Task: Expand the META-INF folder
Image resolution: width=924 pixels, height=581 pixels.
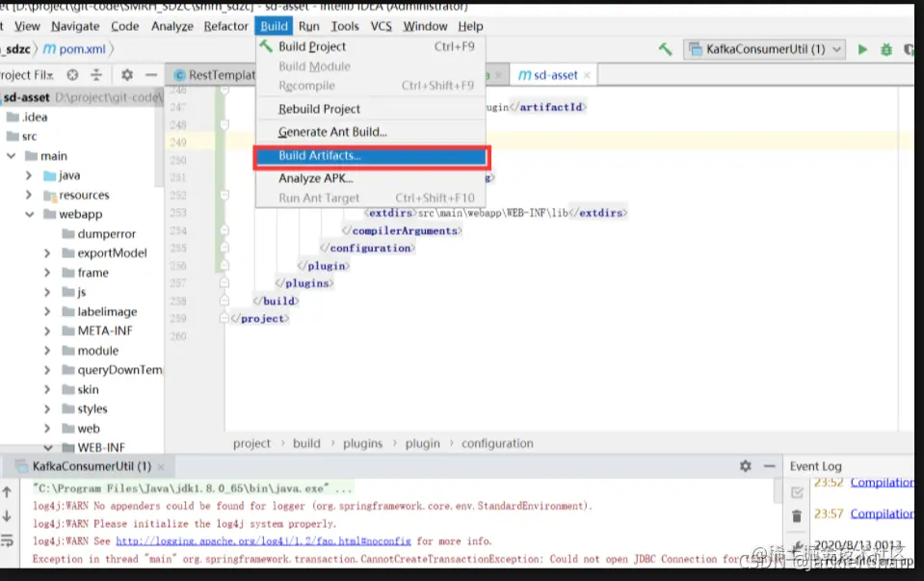Action: (47, 331)
